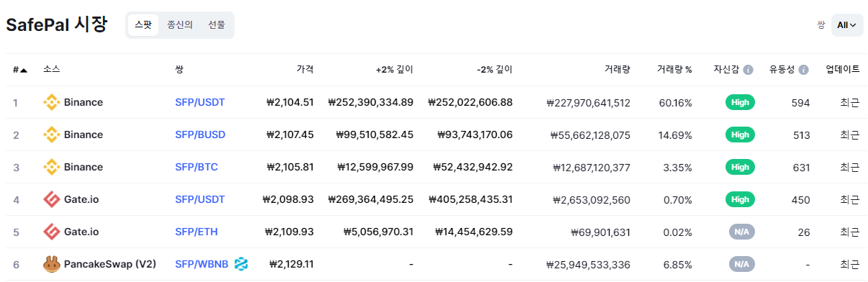Screen dimensions: 868x282
Task: Sort by the 가격 column header
Action: [x=305, y=70]
